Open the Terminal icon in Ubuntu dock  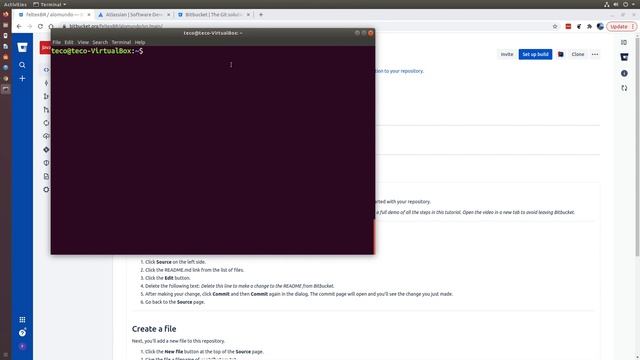tap(5, 89)
